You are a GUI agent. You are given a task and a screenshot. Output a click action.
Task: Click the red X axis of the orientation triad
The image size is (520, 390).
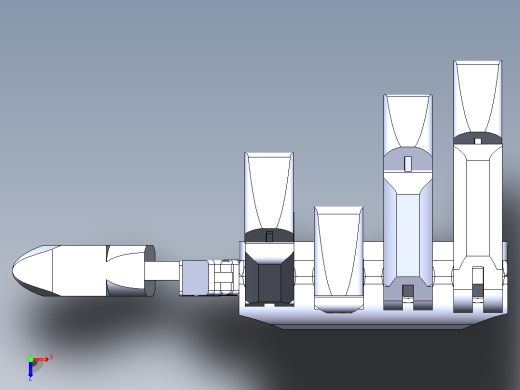tap(41, 359)
